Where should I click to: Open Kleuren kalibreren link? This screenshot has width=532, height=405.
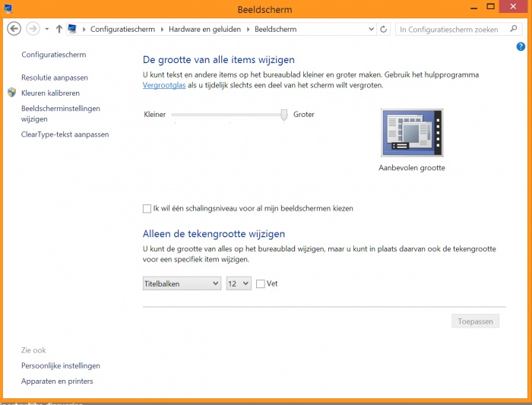coord(50,93)
